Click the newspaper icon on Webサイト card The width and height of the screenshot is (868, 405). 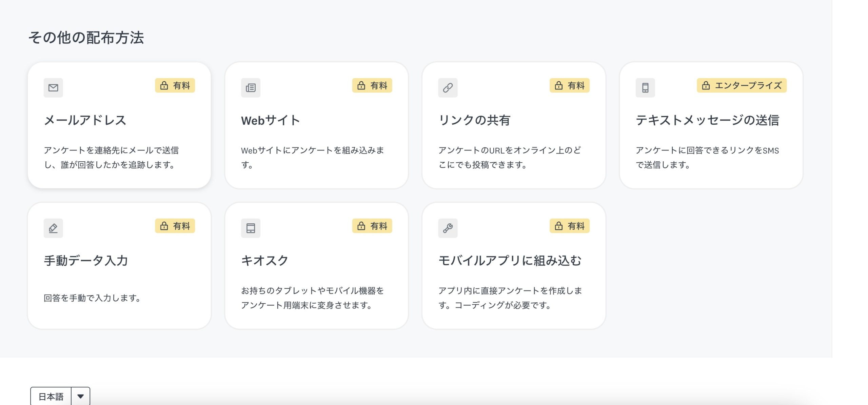click(x=251, y=88)
